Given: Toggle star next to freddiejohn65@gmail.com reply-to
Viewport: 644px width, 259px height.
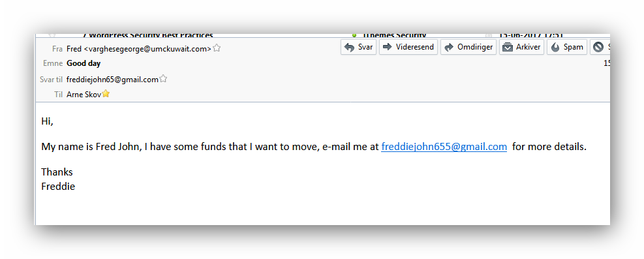Looking at the screenshot, I should point(163,78).
